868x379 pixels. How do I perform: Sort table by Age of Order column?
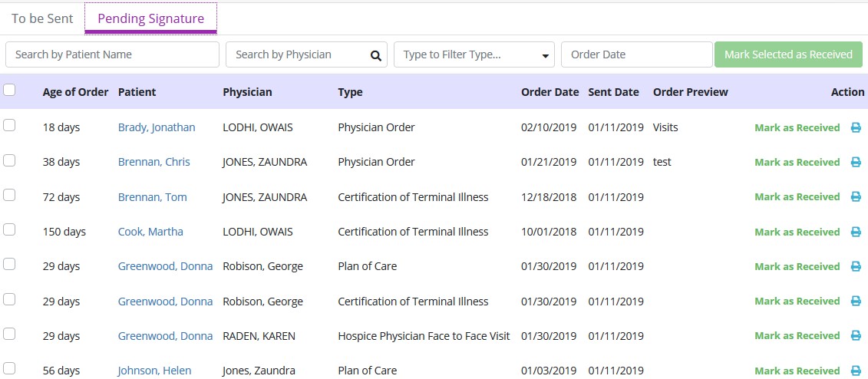(75, 92)
